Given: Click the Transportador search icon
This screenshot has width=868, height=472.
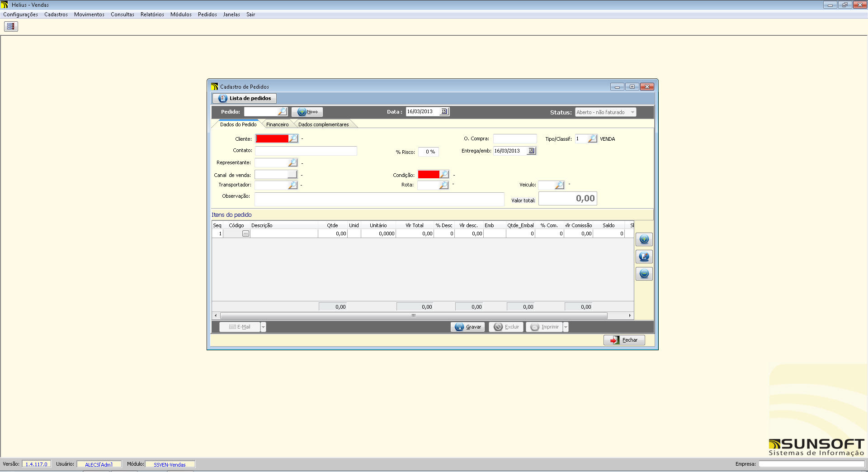Looking at the screenshot, I should (292, 185).
